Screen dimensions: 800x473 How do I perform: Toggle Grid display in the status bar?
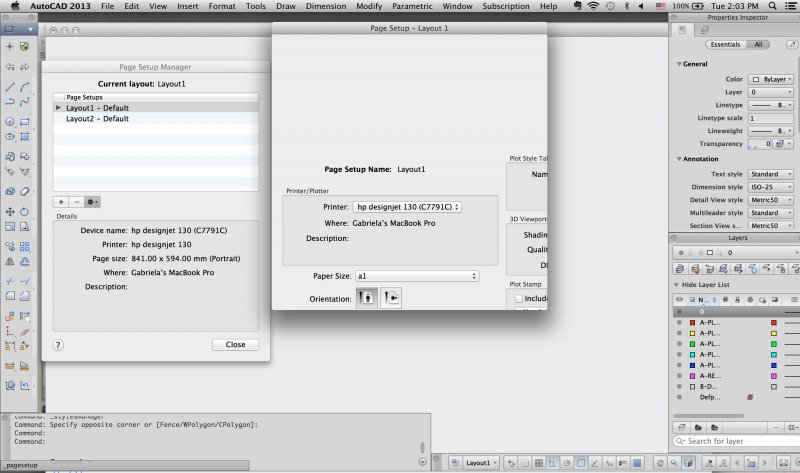click(x=539, y=463)
